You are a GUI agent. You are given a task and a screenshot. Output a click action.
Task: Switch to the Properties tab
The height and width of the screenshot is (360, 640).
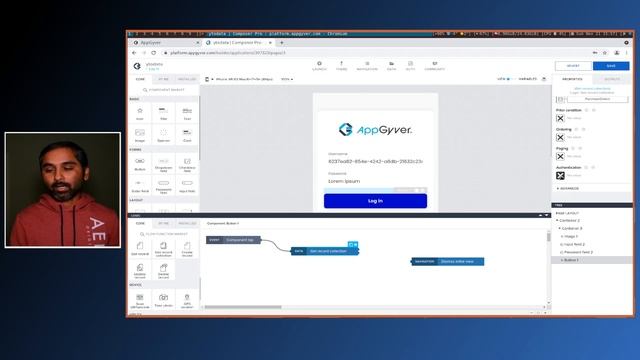[572, 79]
